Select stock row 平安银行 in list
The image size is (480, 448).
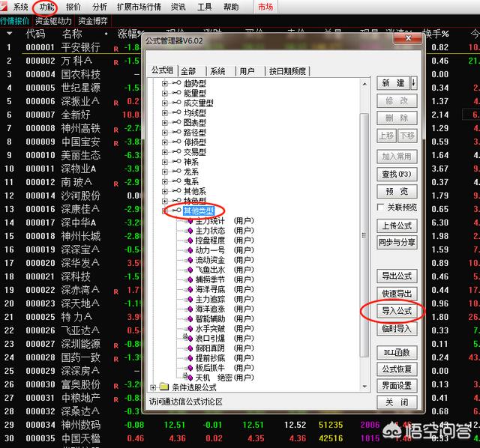[80, 47]
